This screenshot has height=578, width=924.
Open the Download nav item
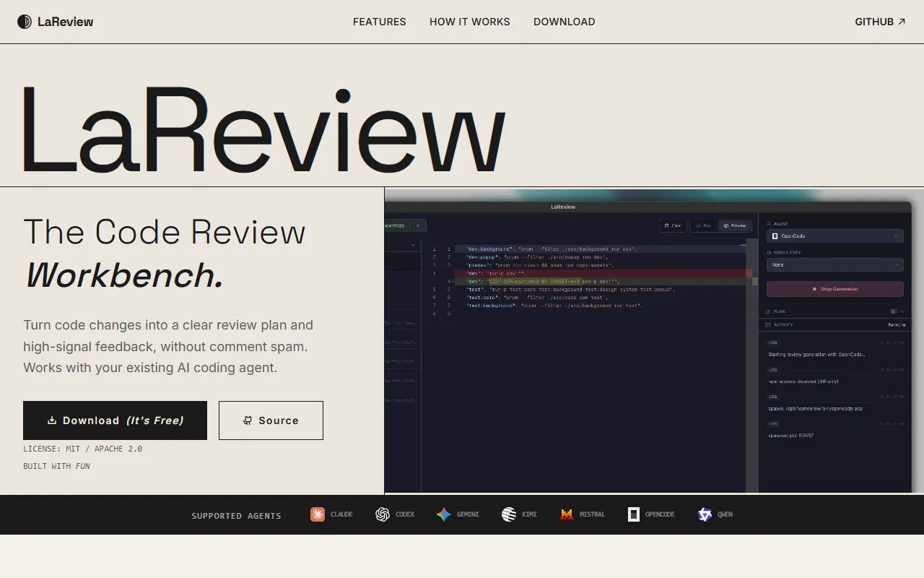coord(565,22)
